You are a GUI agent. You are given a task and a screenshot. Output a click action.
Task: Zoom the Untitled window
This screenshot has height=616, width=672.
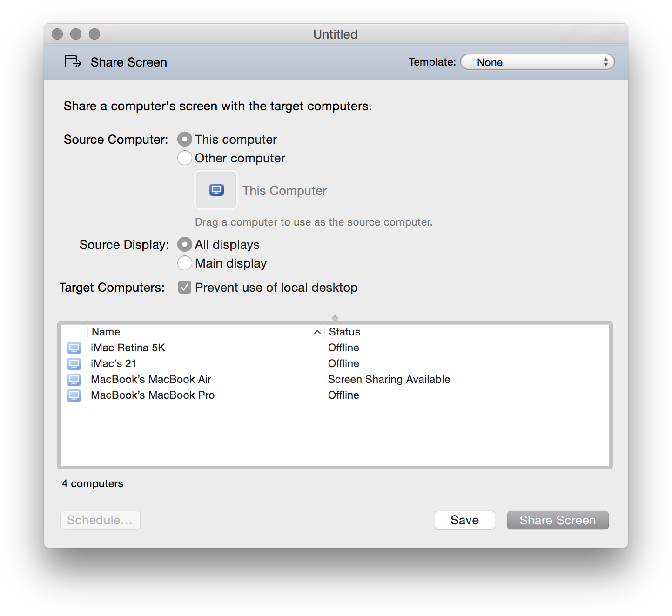[x=94, y=34]
